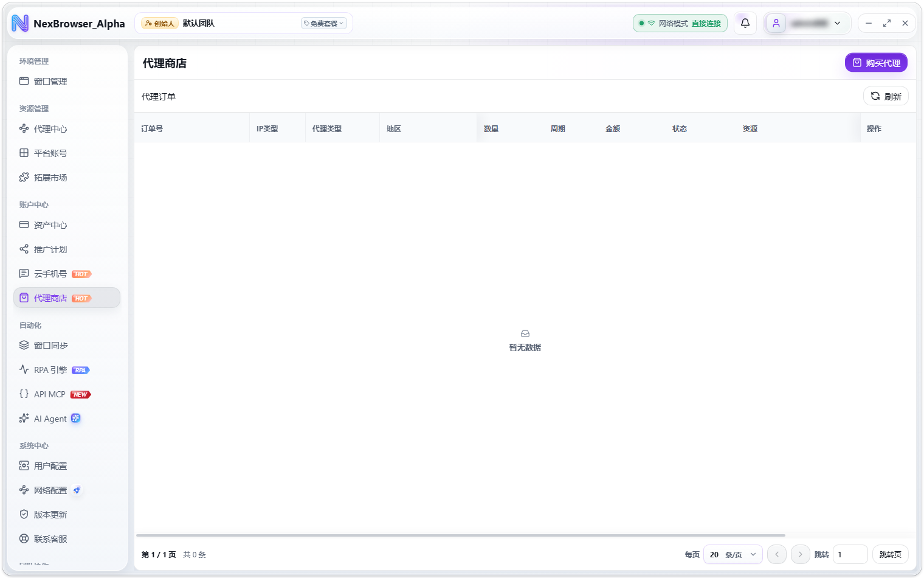Expand the user account menu chevron

838,23
